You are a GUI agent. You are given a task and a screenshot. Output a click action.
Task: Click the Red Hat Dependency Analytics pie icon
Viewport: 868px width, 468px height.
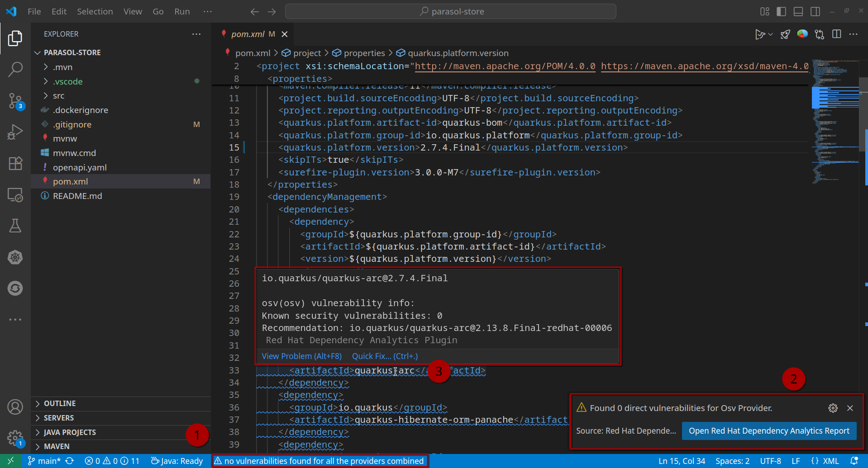802,34
